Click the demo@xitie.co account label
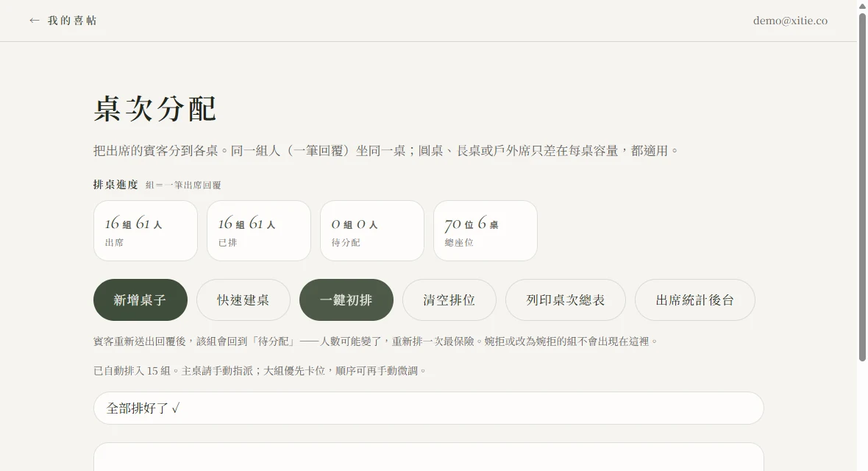 click(790, 21)
